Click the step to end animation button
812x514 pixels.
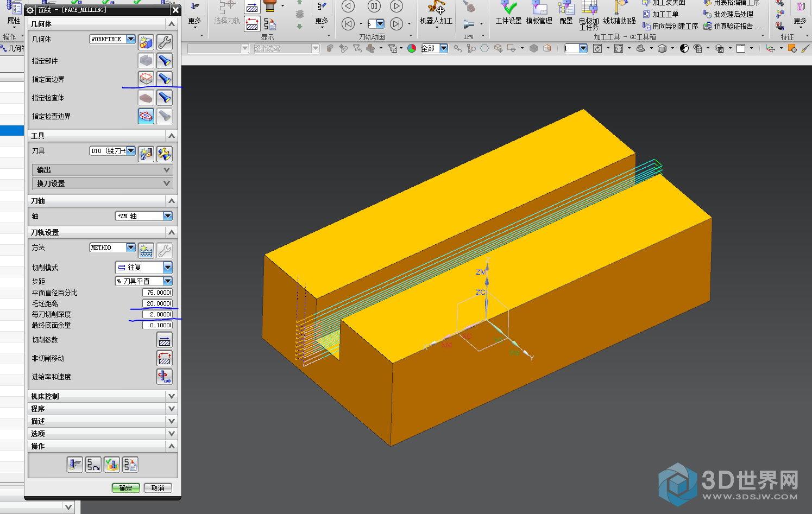tap(397, 23)
